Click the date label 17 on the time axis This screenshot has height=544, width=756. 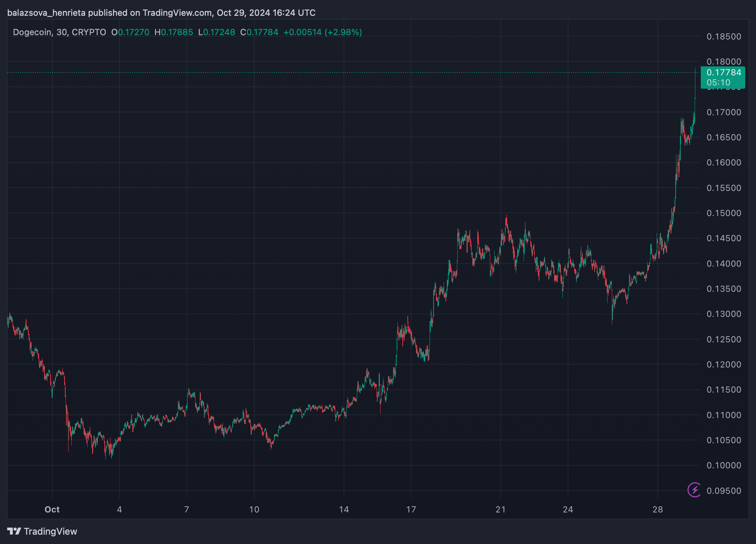(x=411, y=510)
